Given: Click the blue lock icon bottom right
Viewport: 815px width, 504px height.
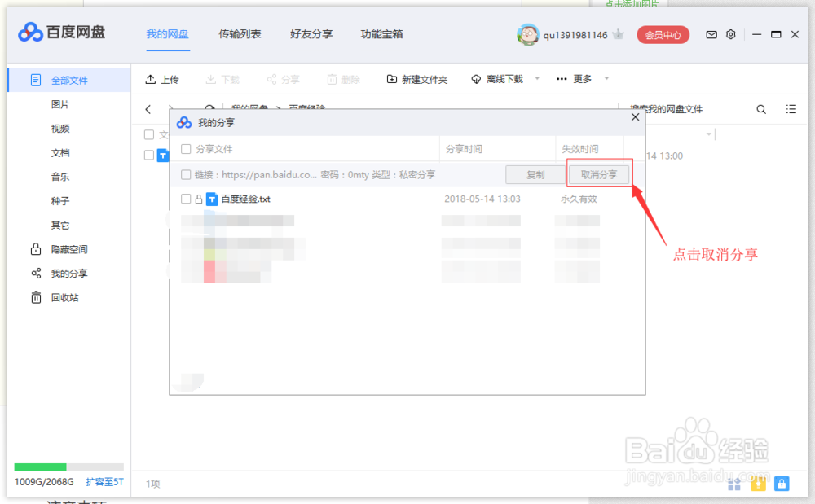Looking at the screenshot, I should [x=782, y=484].
